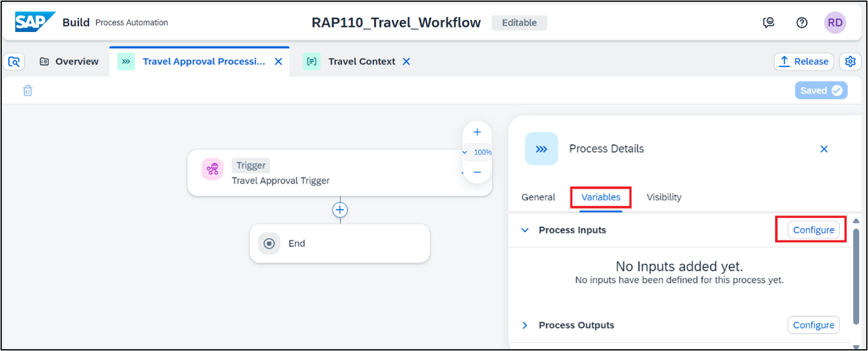Configure the Process Inputs

click(813, 230)
